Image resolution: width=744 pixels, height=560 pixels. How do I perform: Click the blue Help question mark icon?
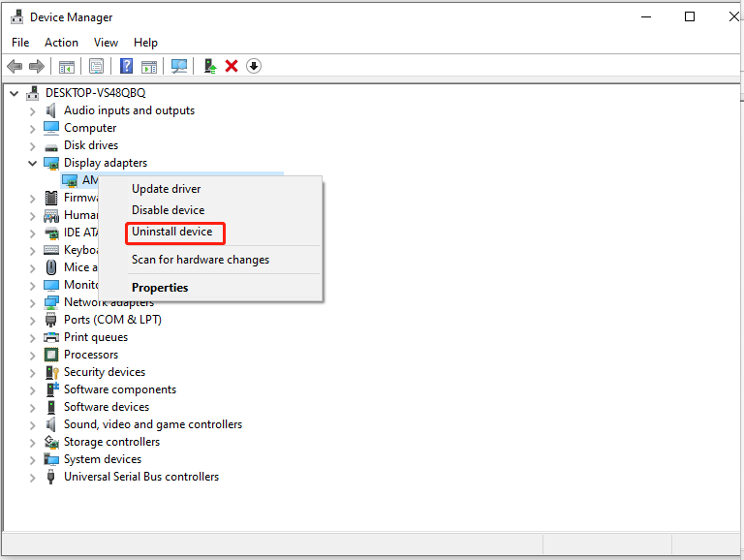[126, 66]
